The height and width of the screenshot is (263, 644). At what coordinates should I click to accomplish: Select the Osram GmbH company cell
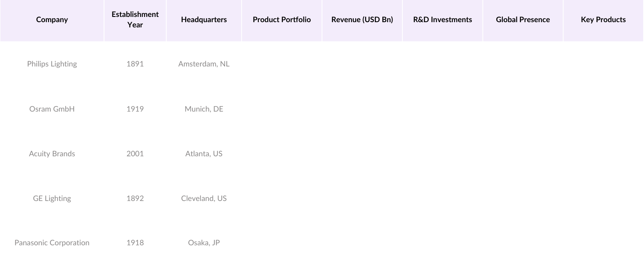click(52, 109)
